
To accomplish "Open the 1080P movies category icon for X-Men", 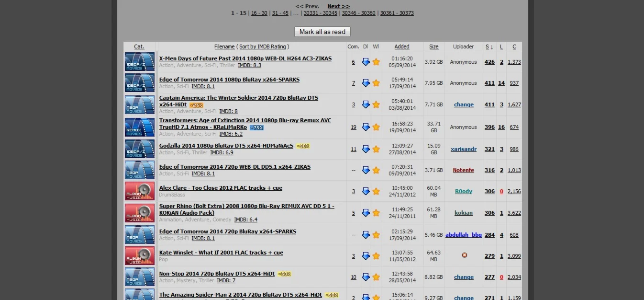I will point(140,62).
